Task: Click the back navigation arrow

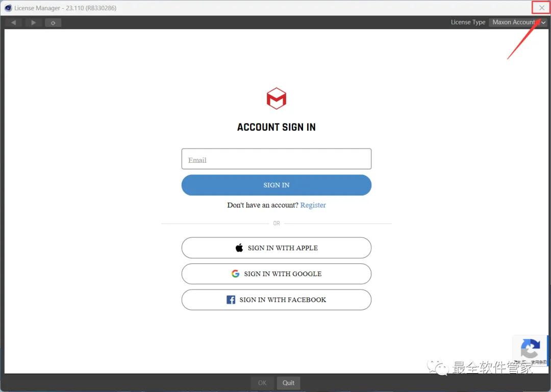Action: [13, 23]
